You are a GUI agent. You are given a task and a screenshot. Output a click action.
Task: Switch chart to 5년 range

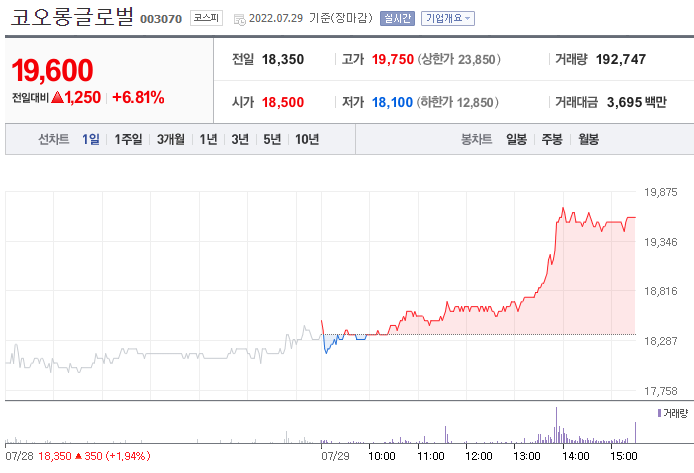(x=272, y=139)
